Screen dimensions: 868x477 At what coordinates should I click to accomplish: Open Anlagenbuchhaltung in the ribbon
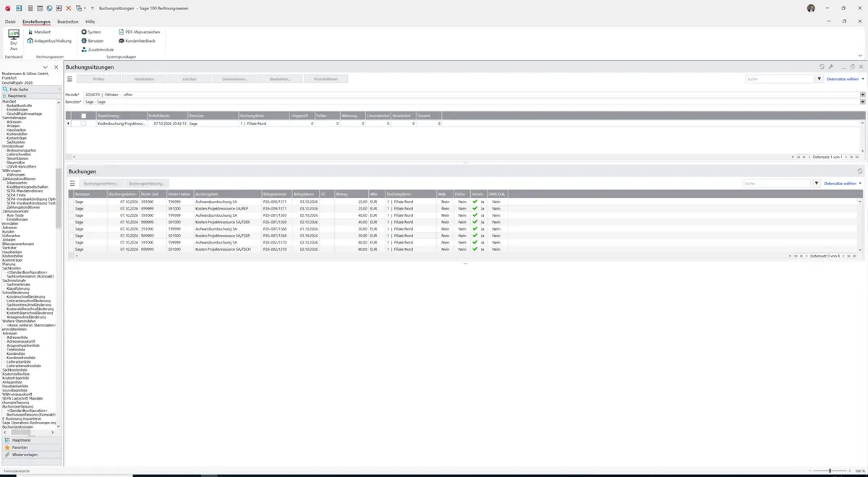[x=50, y=40]
